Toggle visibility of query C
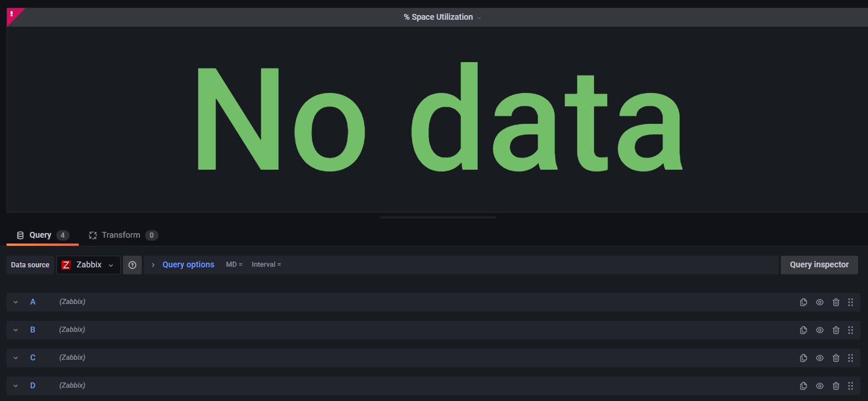868x401 pixels. point(819,357)
